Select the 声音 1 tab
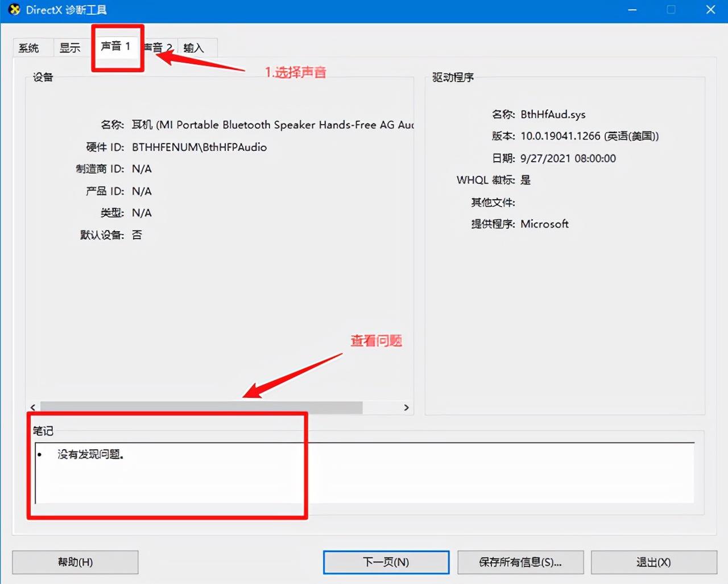Screen dimensions: 728x584 [x=115, y=46]
